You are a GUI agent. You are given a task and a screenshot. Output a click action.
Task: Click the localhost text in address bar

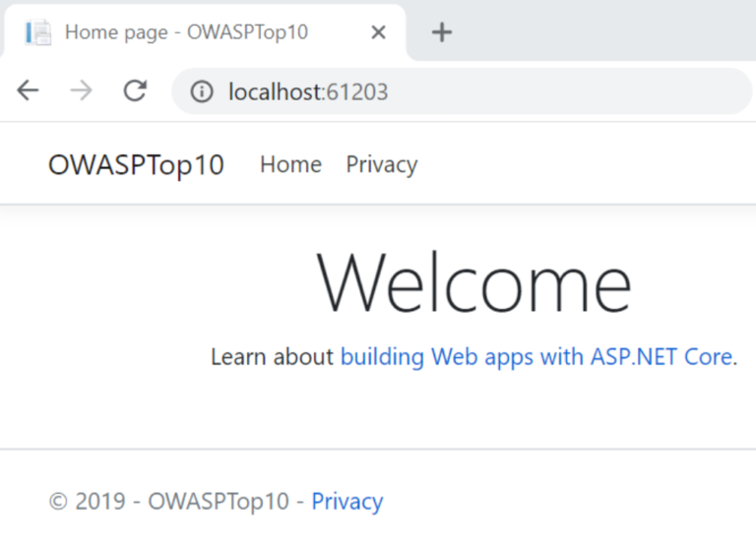point(274,92)
